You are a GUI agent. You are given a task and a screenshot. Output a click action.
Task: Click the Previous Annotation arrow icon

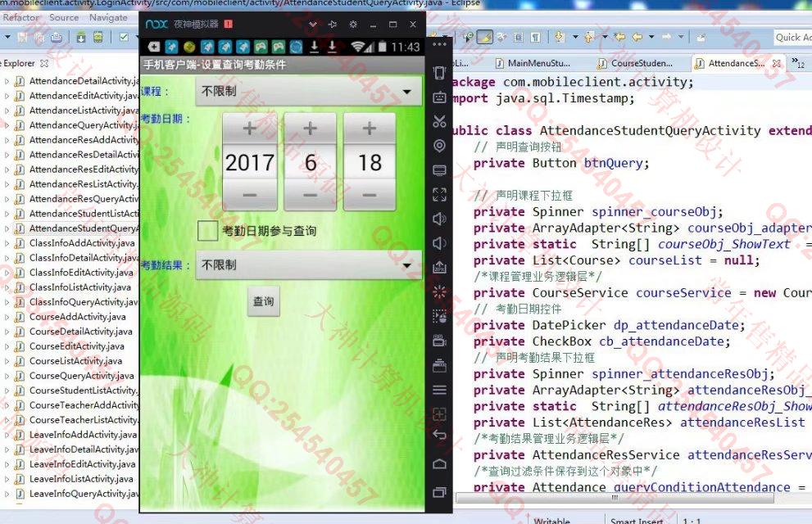click(x=589, y=37)
